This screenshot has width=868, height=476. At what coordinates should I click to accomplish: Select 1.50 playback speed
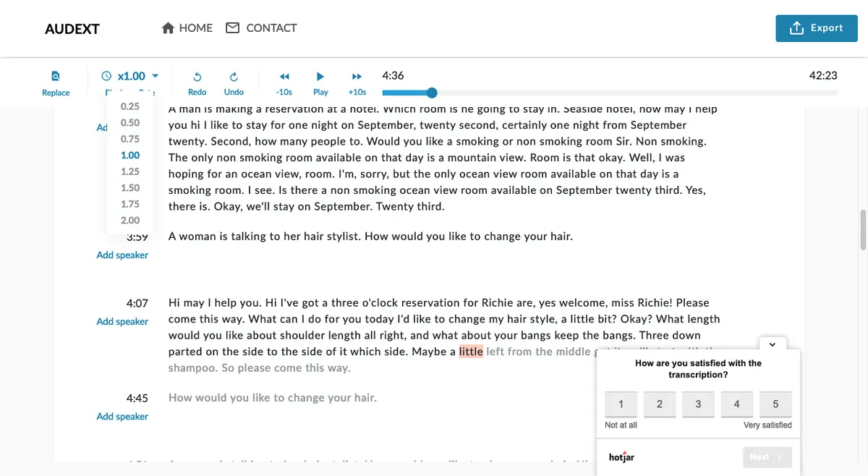130,188
